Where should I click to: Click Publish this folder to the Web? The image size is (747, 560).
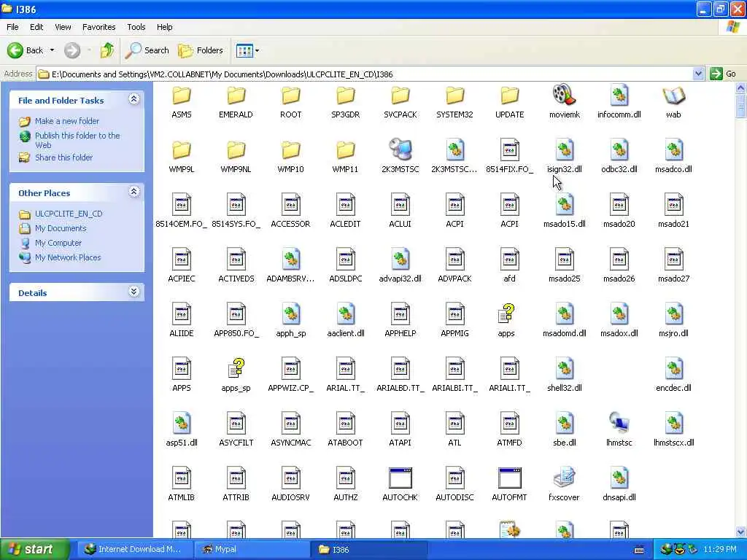[77, 140]
